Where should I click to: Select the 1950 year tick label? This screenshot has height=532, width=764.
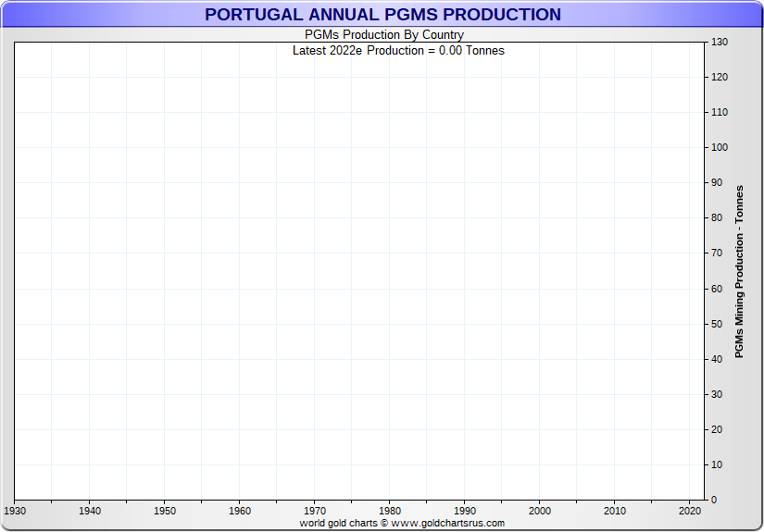(165, 511)
